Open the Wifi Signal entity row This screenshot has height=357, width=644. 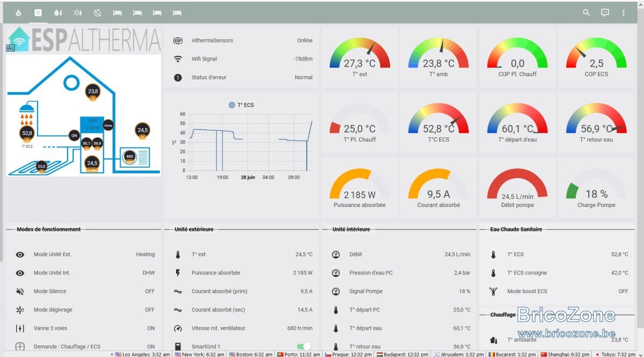click(x=242, y=59)
